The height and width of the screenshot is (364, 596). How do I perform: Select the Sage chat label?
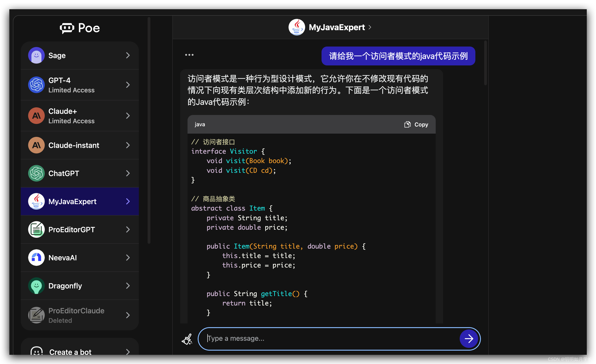click(57, 55)
